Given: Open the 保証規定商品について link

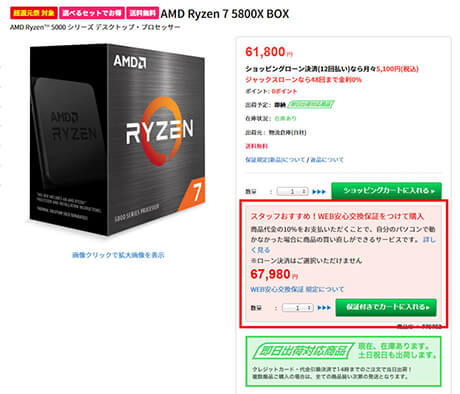Looking at the screenshot, I should coord(275,160).
